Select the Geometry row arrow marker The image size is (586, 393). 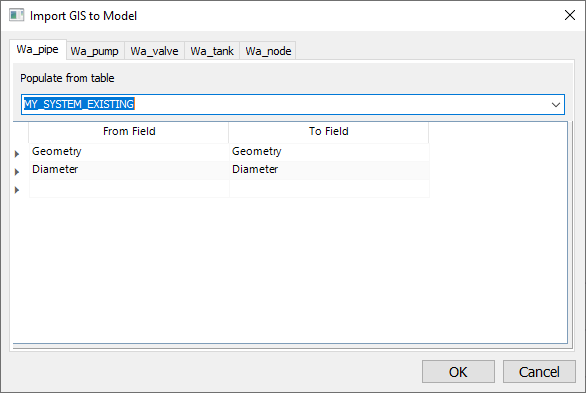pyautogui.click(x=17, y=154)
